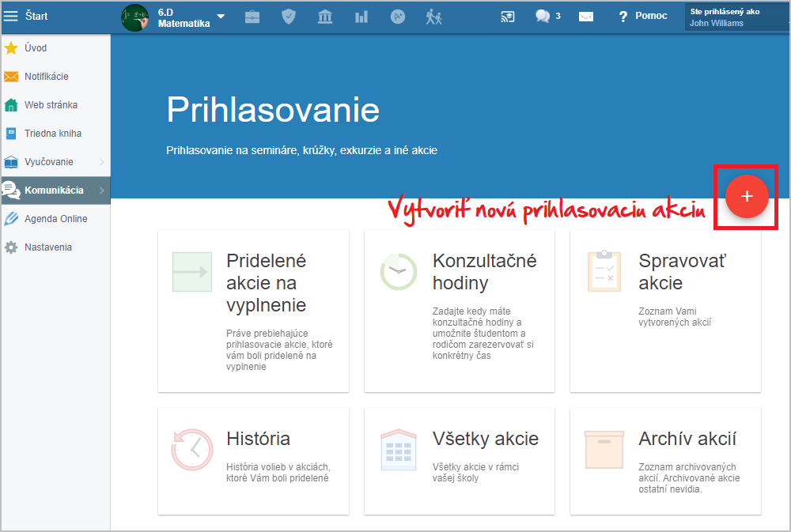Screen dimensions: 791x532
Task: Open the shield checkmark icon in top bar
Action: pos(289,17)
